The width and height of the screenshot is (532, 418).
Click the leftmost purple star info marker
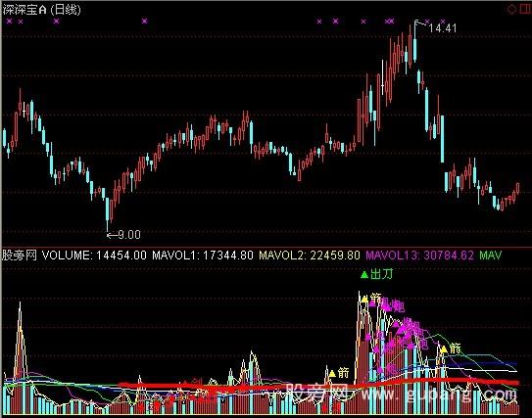pos(9,22)
